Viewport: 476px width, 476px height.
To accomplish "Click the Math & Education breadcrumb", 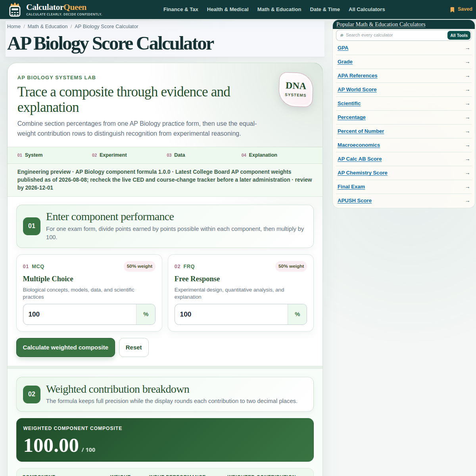I will point(48,27).
